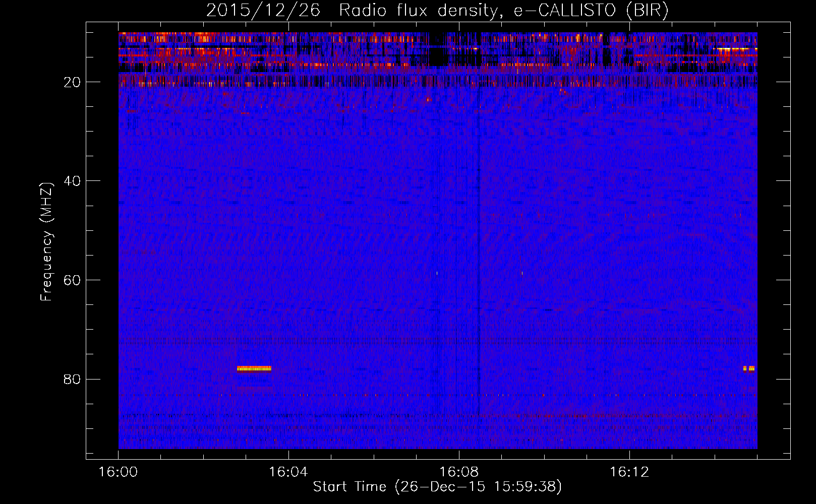Click the 16:08 time tick label
The image size is (816, 504).
coord(459,472)
